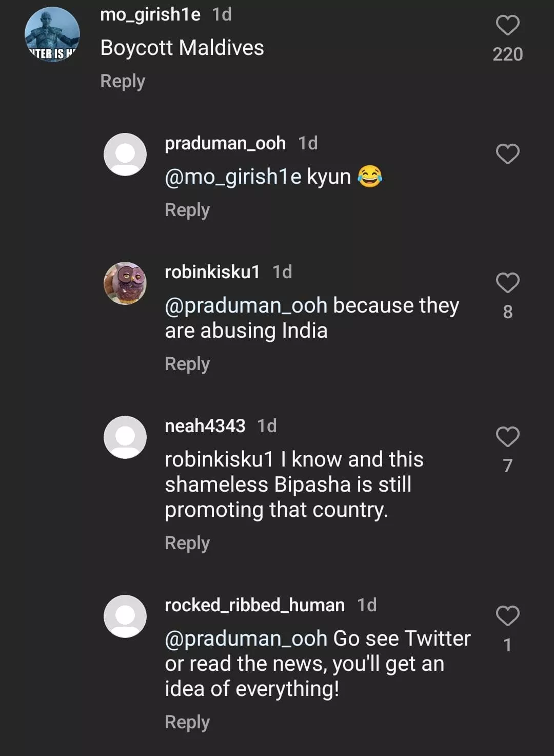The height and width of the screenshot is (756, 554).
Task: Reply to robinkisku1's comment
Action: [187, 364]
